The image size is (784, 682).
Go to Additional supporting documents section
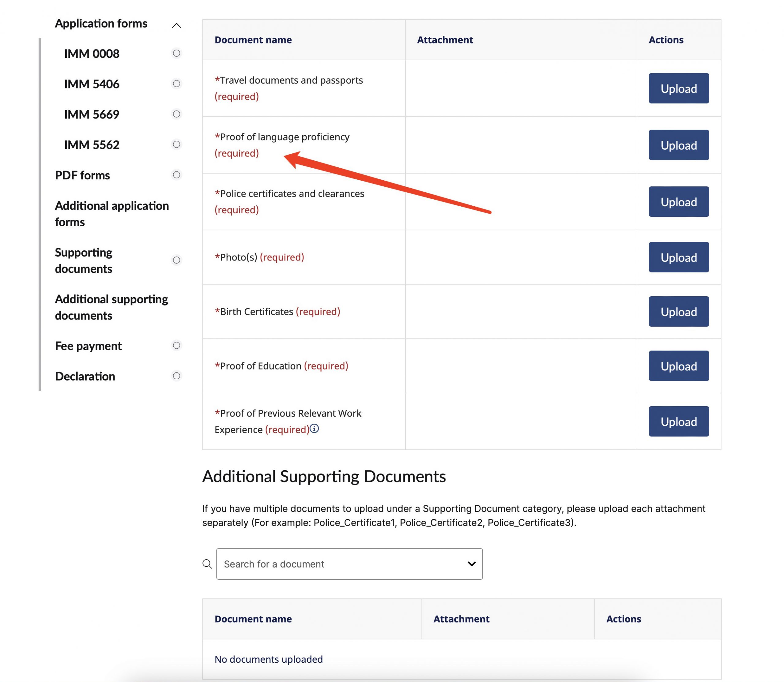click(x=111, y=307)
